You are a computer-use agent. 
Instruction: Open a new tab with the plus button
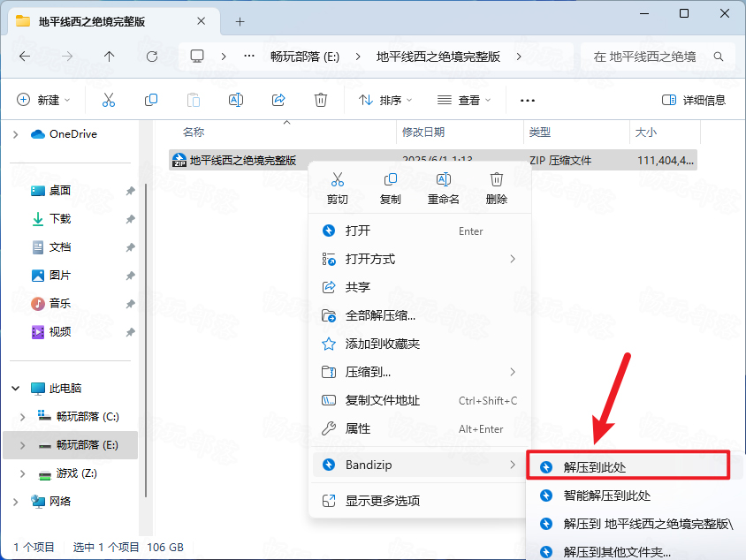click(x=240, y=21)
